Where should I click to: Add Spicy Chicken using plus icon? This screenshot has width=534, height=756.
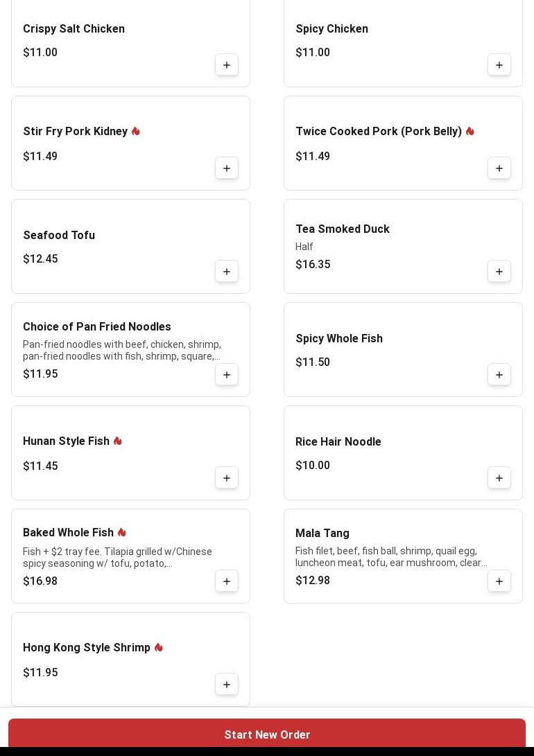(499, 65)
